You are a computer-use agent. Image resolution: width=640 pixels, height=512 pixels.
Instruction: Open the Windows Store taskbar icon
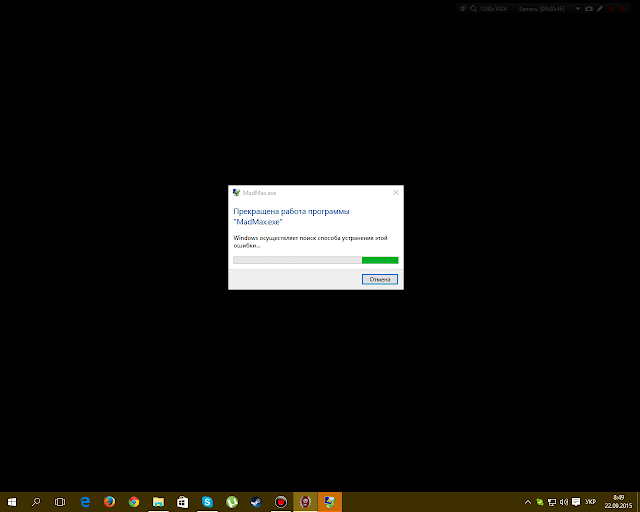point(182,502)
